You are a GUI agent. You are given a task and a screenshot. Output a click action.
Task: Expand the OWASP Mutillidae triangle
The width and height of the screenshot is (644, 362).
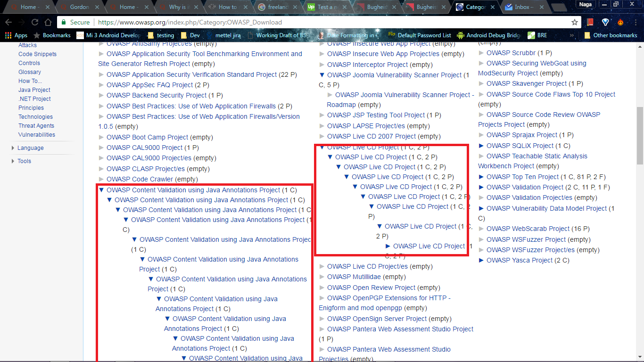[322, 277]
